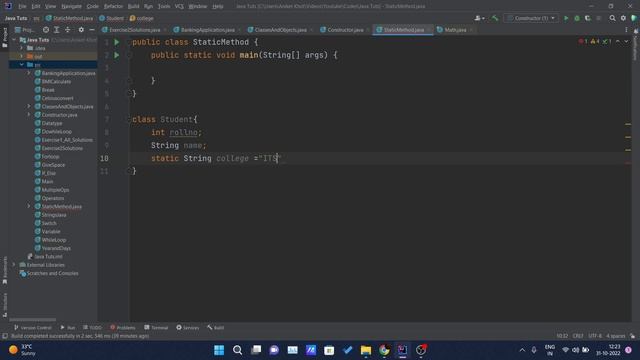Open Services tool window
The height and width of the screenshot is (360, 640).
pos(188,327)
